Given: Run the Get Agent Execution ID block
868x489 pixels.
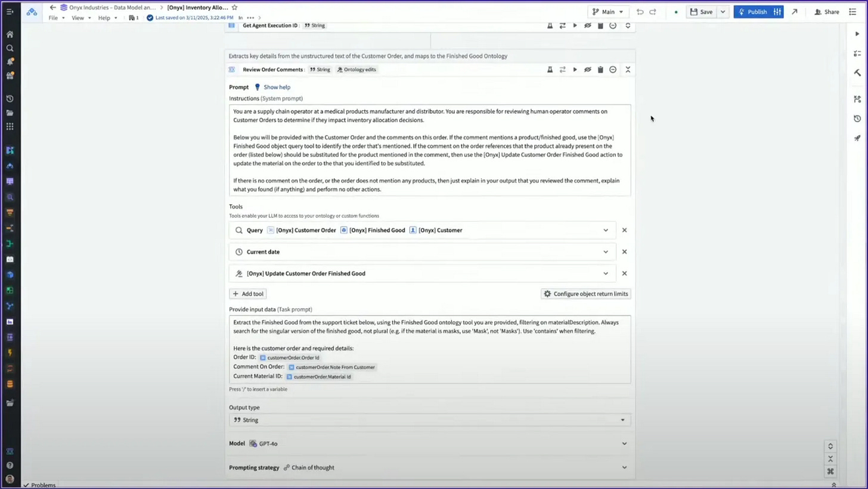Looking at the screenshot, I should [575, 26].
